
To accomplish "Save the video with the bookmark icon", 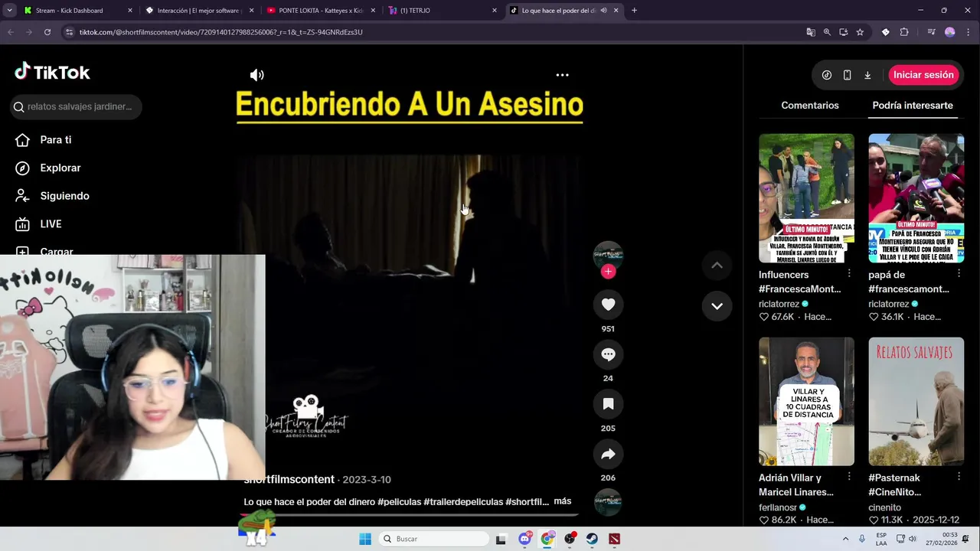I will (x=608, y=404).
